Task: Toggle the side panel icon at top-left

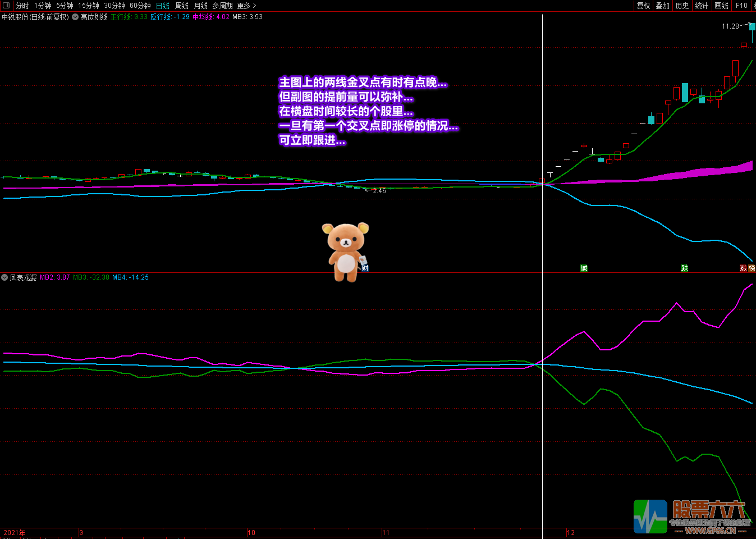Action: click(6, 6)
